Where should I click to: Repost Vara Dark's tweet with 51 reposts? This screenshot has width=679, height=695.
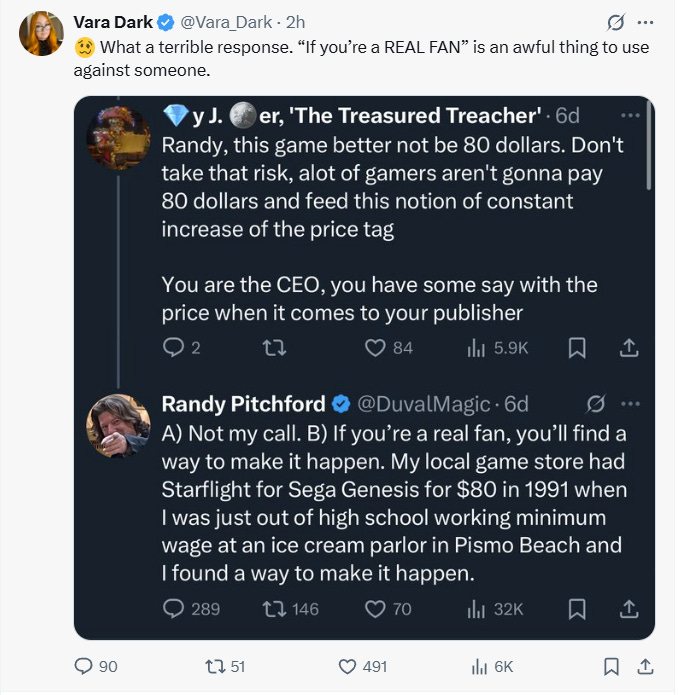coord(225,666)
